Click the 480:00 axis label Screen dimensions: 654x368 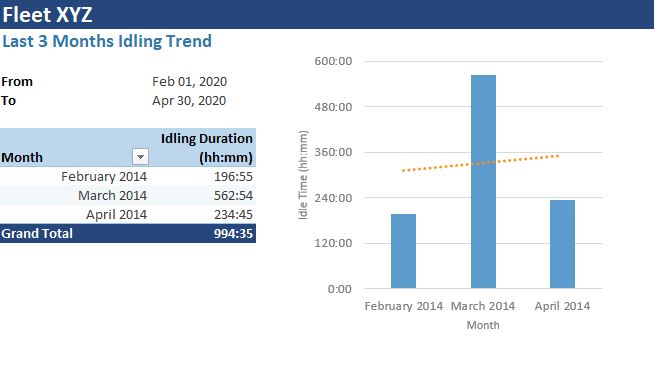click(333, 107)
